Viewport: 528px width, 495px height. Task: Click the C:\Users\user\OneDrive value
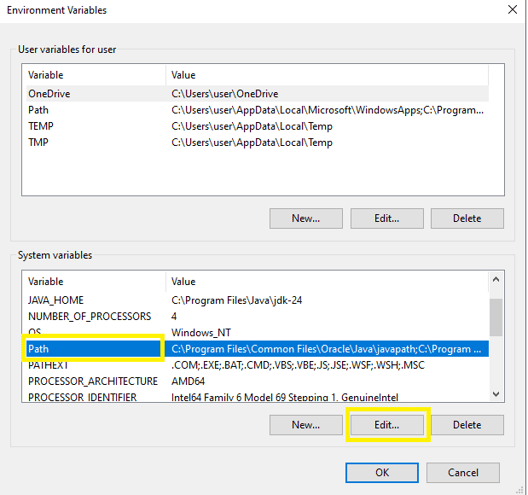[225, 94]
